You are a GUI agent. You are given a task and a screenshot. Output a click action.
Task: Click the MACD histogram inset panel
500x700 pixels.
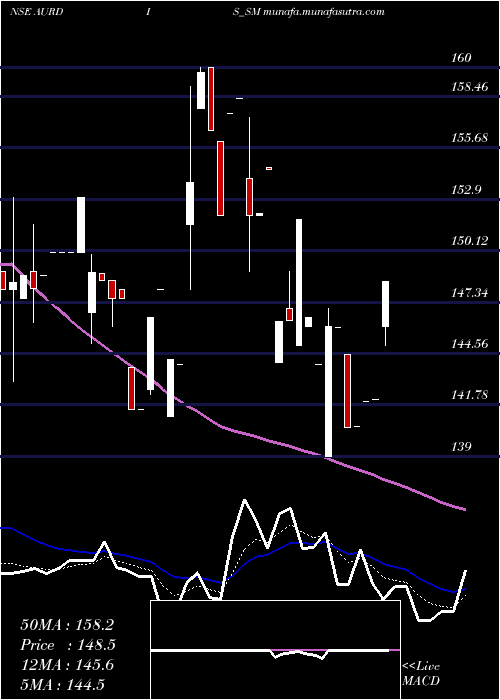point(275,650)
